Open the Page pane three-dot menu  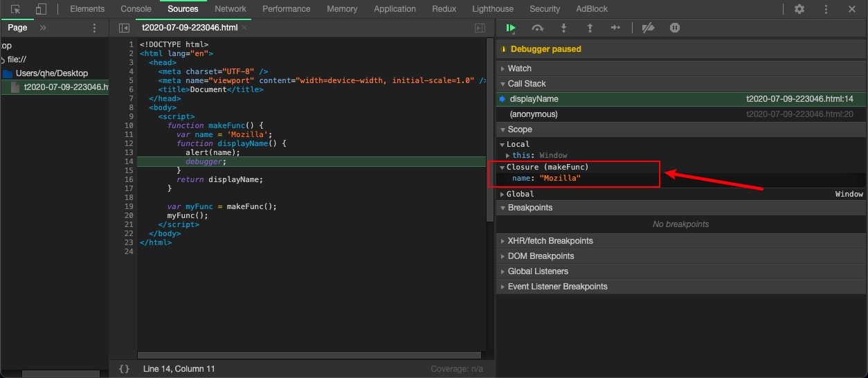point(95,28)
